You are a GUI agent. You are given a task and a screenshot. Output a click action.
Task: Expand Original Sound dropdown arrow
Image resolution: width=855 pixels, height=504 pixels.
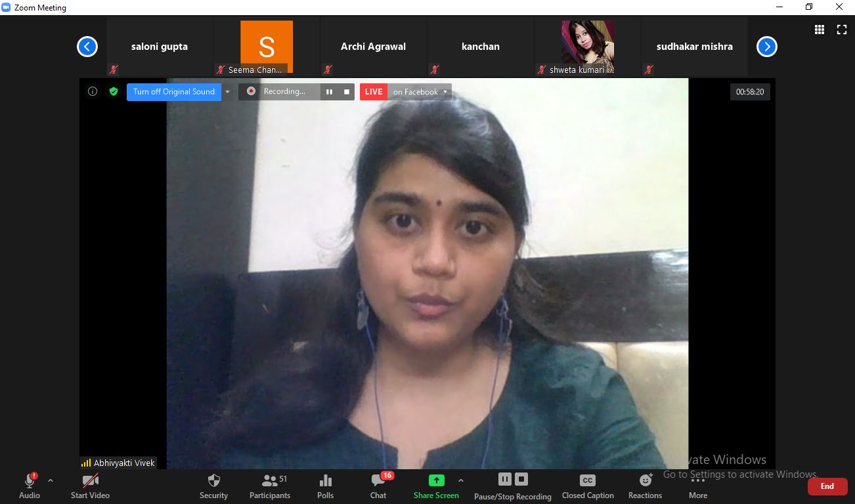[x=227, y=92]
